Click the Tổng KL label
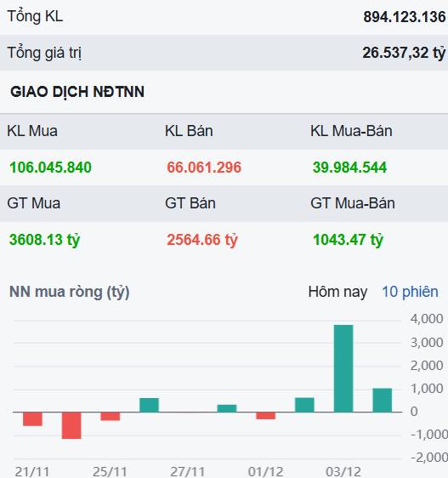 (35, 16)
